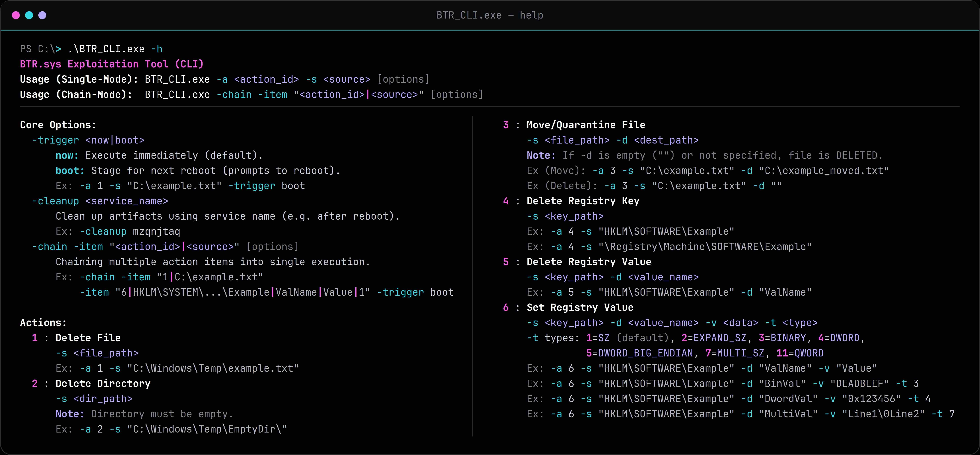The width and height of the screenshot is (980, 455).
Task: Click the window title "BTR_CLI.exe — help"
Action: point(490,15)
